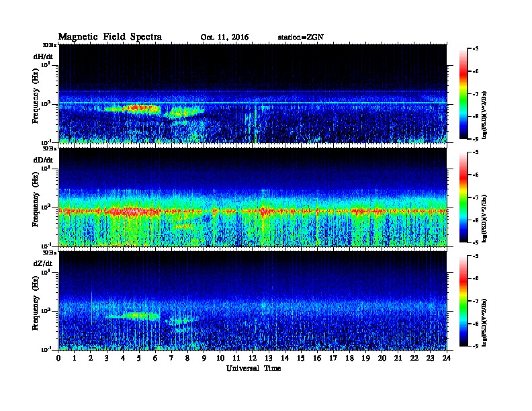Click hour tick "14" on the time axis

click(x=285, y=359)
